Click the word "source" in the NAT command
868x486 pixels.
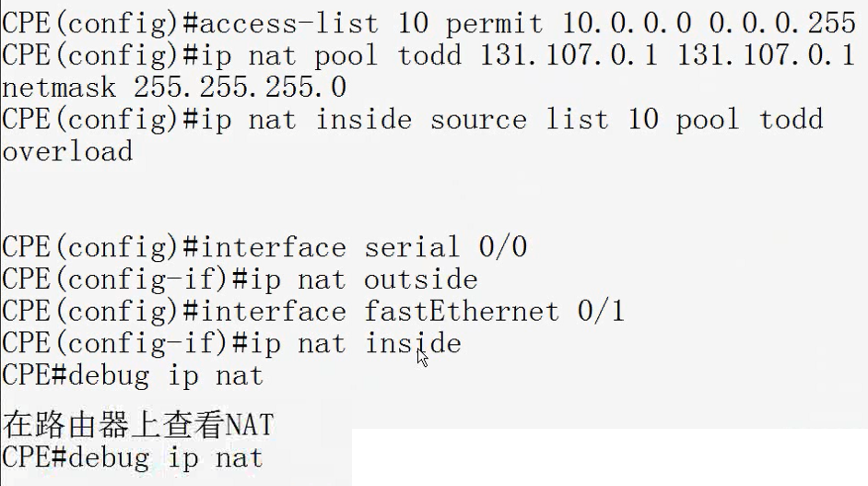point(479,120)
